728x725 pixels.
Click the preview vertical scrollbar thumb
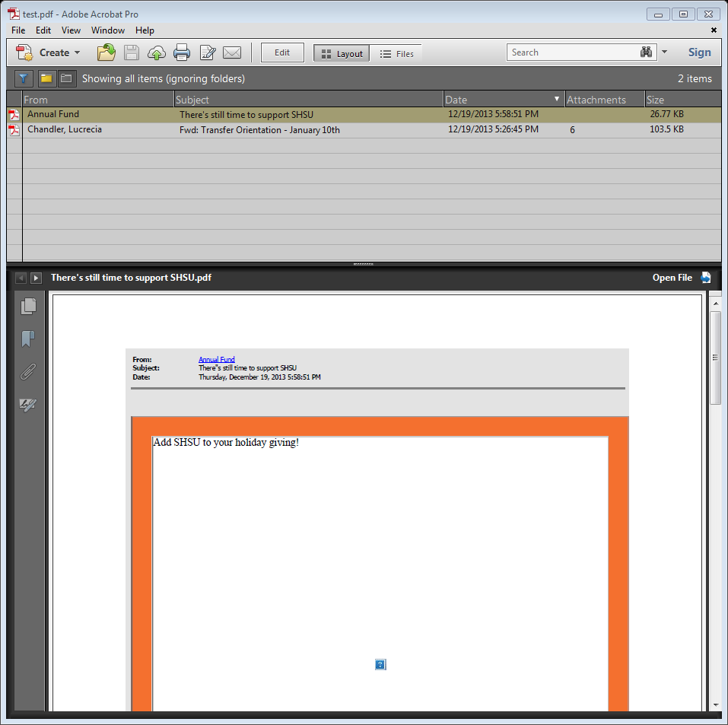716,358
